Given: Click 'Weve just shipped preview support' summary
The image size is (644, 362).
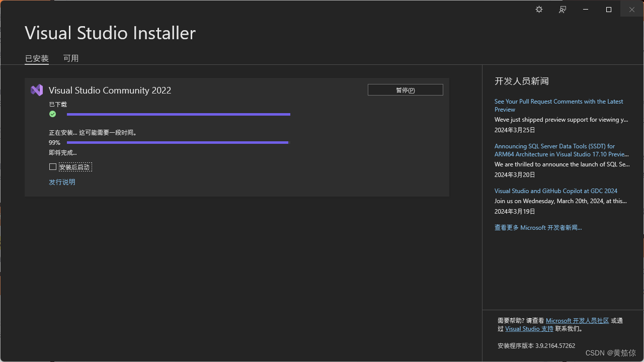Looking at the screenshot, I should click(x=561, y=120).
